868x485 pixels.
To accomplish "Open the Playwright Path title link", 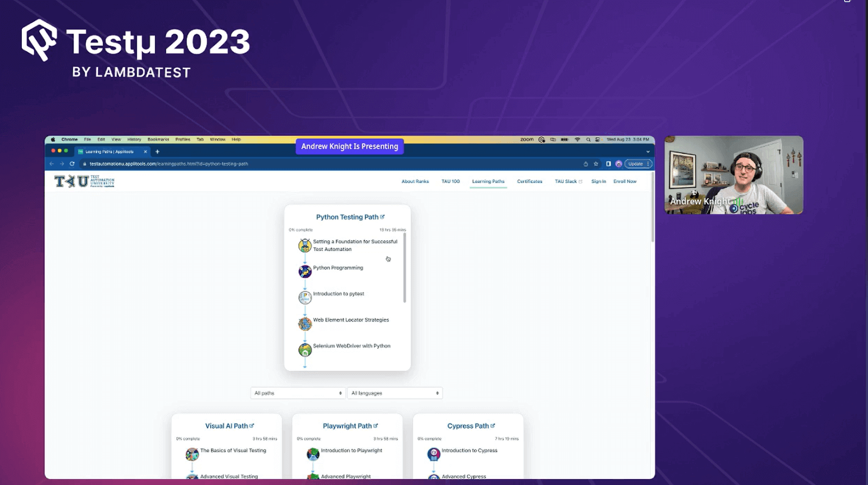I will [x=350, y=426].
